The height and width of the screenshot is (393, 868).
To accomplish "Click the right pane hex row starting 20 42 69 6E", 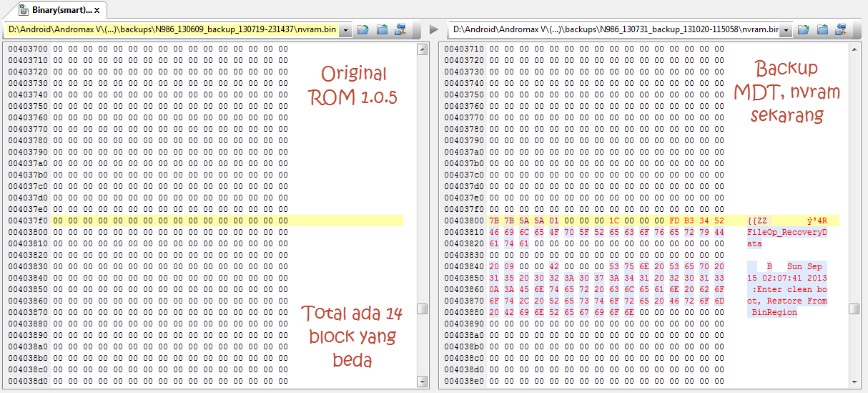I will click(x=606, y=312).
